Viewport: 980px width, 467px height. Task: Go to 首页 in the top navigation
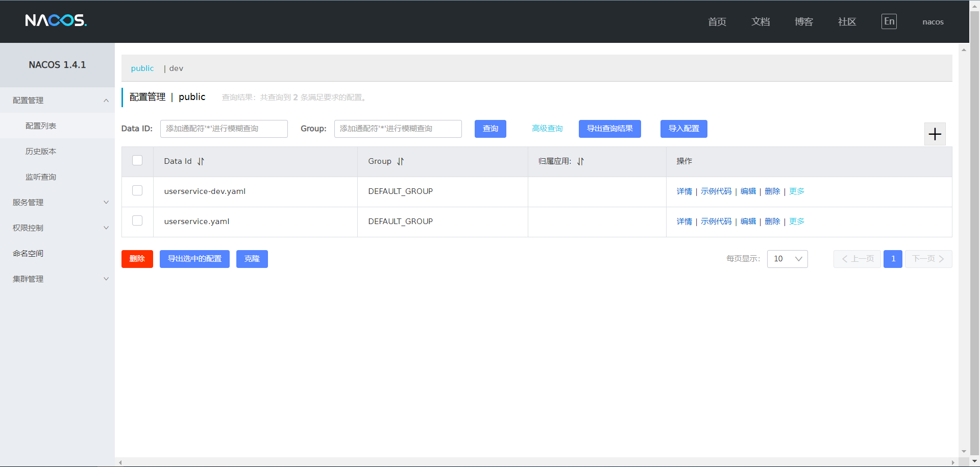click(x=717, y=21)
